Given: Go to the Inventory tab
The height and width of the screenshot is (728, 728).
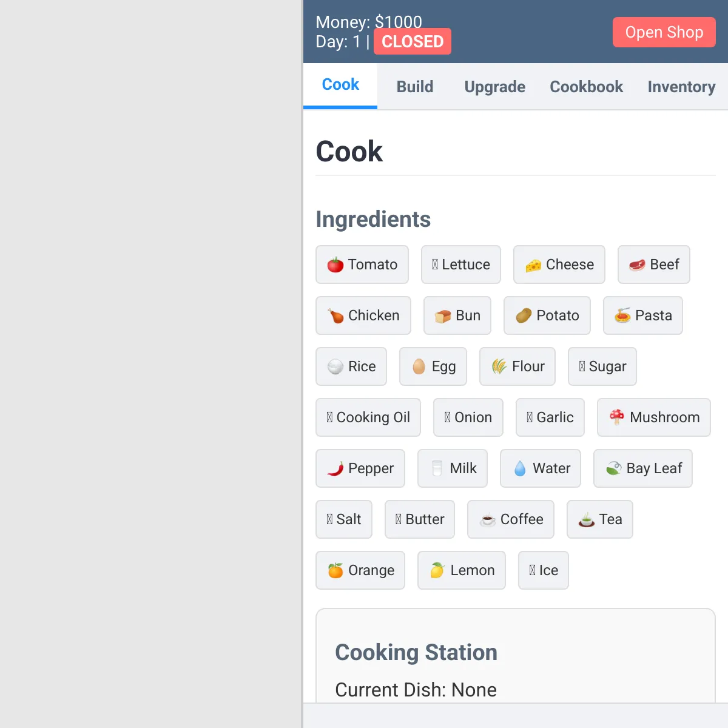Looking at the screenshot, I should pyautogui.click(x=681, y=87).
